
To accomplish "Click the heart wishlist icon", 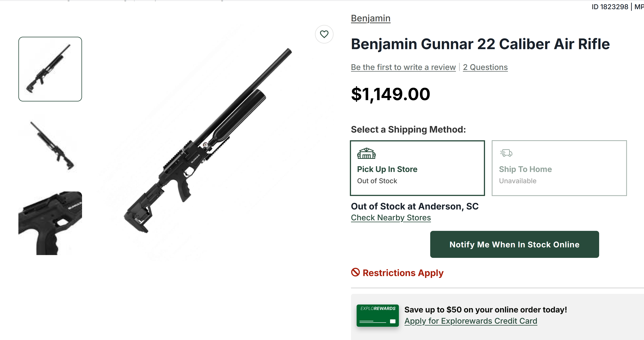I will point(324,34).
